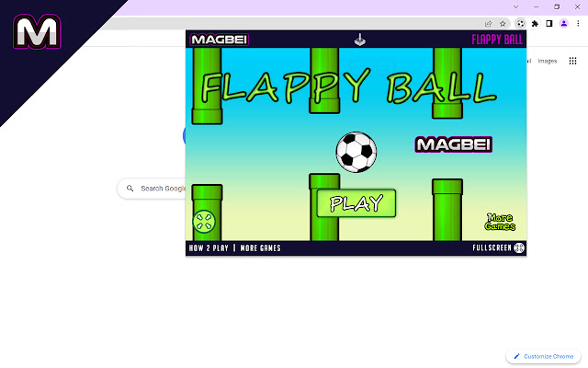588x368 pixels.
Task: Click the soccer ball in the game
Action: (x=356, y=152)
